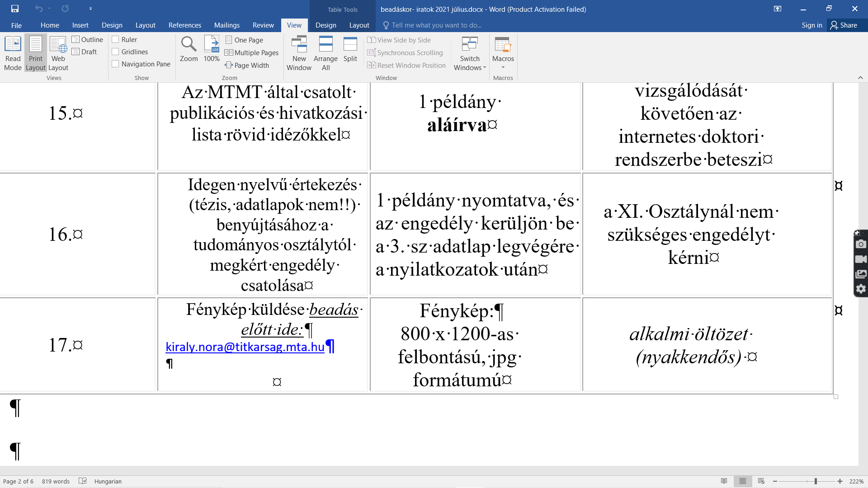Screen dimensions: 868x488
Task: Redo the last action
Action: (65, 9)
